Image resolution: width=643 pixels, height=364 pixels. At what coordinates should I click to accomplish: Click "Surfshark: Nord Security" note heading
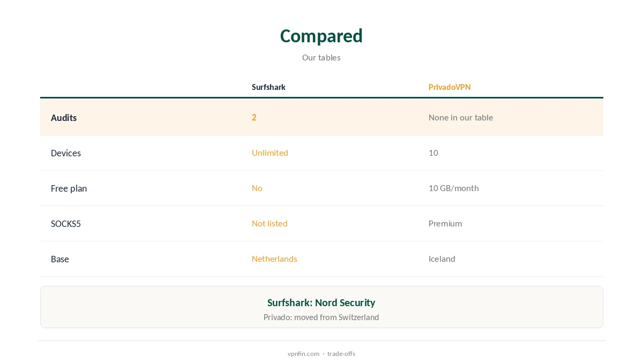click(x=322, y=302)
